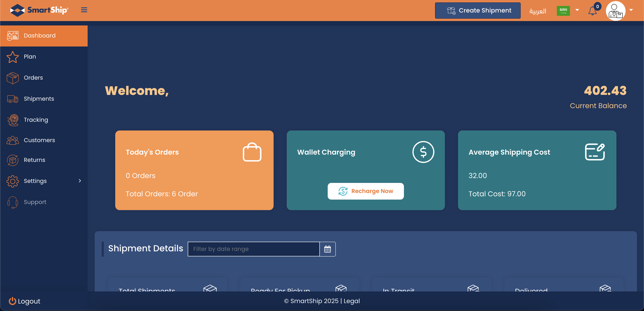Click the SmartShip logo

(x=39, y=10)
